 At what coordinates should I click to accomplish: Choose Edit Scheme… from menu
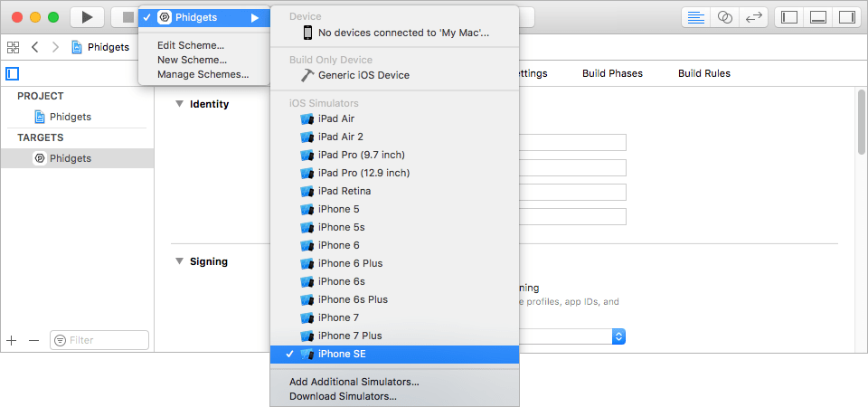(x=191, y=45)
